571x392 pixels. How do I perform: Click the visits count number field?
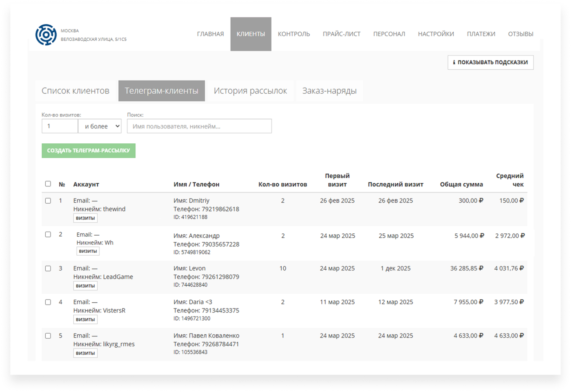[60, 126]
